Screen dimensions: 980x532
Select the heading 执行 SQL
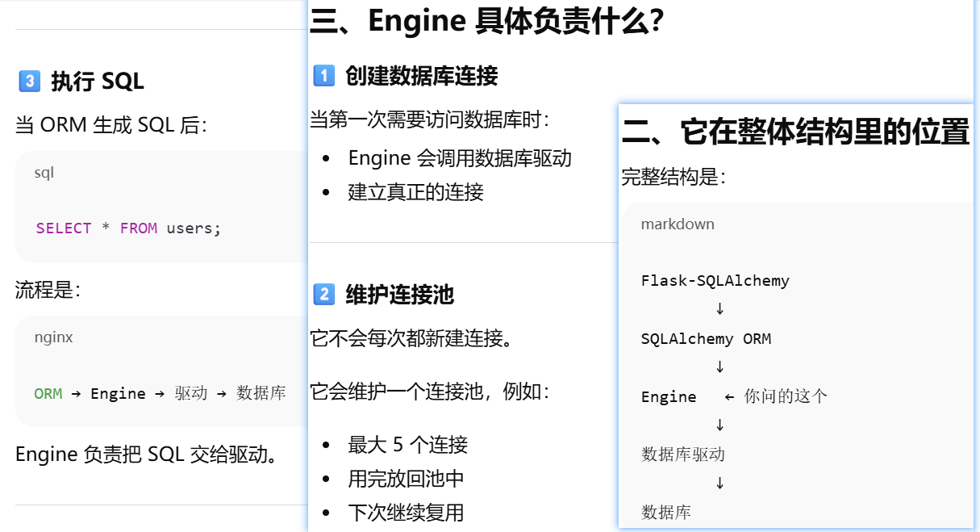pyautogui.click(x=98, y=81)
